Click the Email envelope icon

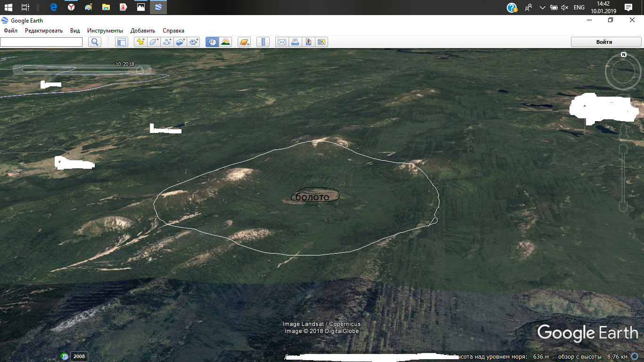point(282,42)
